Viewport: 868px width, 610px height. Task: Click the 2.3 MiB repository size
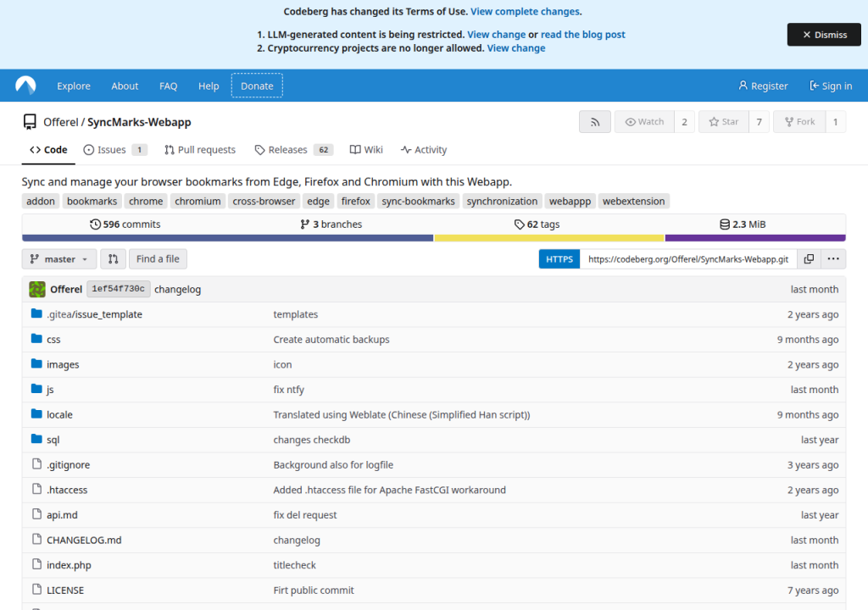[x=743, y=225]
